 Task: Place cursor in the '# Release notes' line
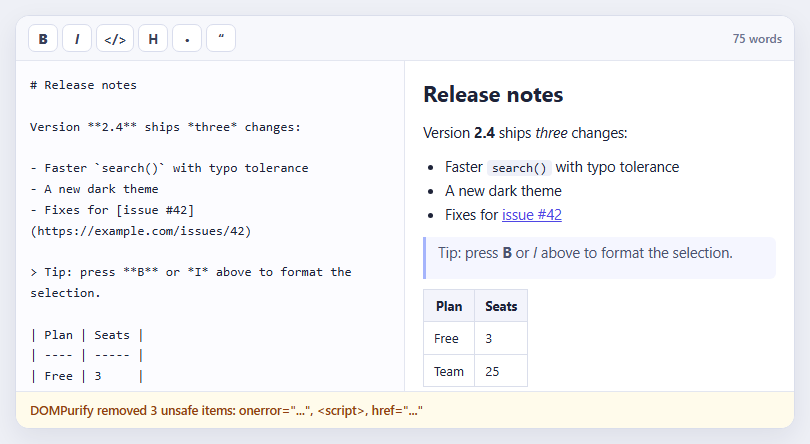pyautogui.click(x=83, y=85)
